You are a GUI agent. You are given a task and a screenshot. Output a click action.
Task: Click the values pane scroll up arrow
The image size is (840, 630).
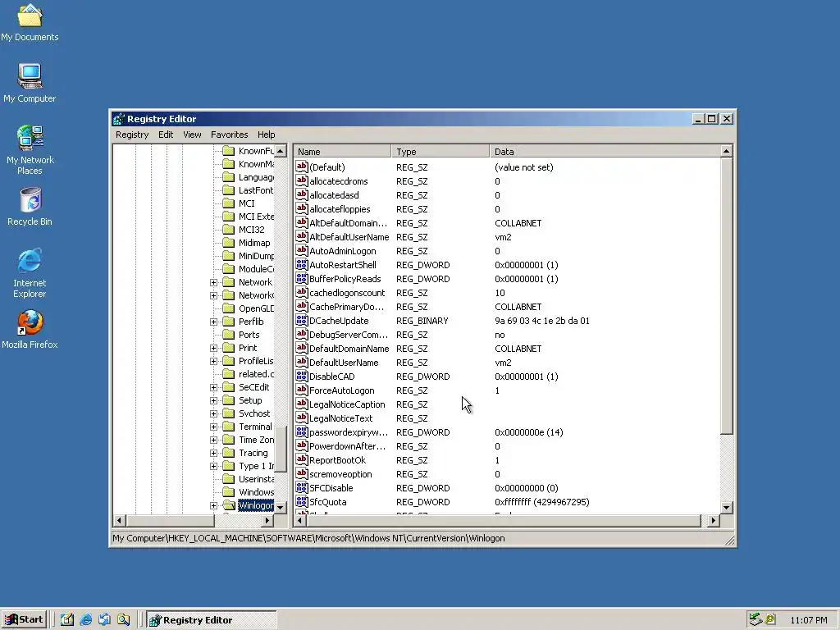727,151
